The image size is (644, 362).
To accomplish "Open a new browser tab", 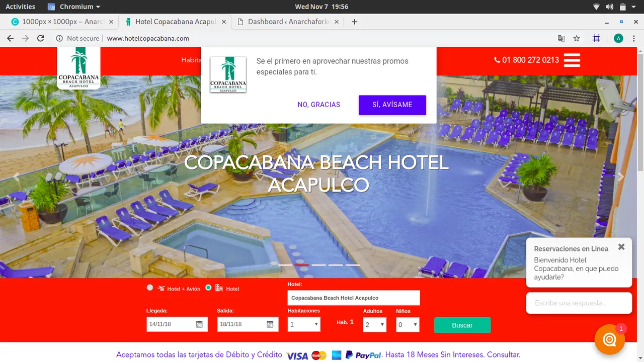I will pyautogui.click(x=354, y=22).
